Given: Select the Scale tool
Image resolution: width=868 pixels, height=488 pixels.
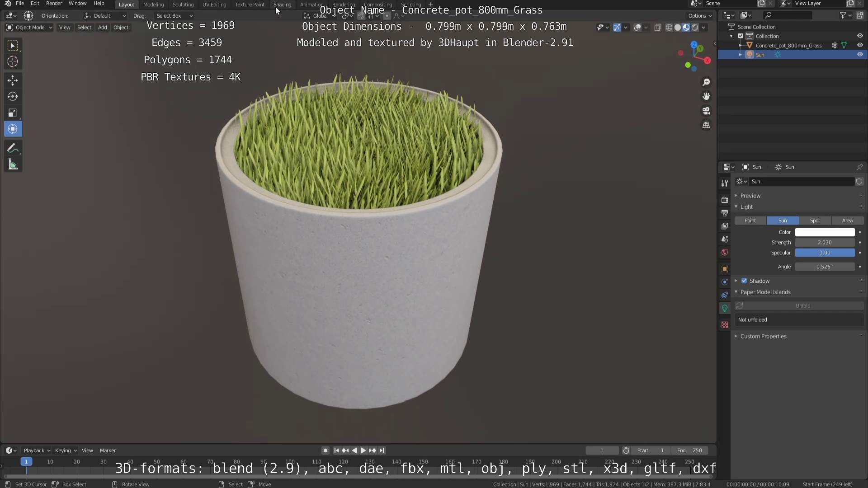Looking at the screenshot, I should [13, 113].
